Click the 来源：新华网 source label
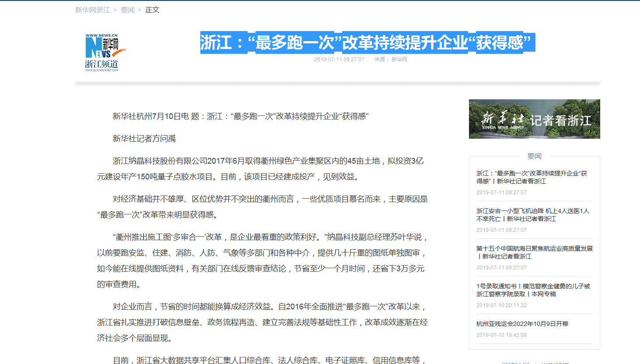 tap(390, 59)
